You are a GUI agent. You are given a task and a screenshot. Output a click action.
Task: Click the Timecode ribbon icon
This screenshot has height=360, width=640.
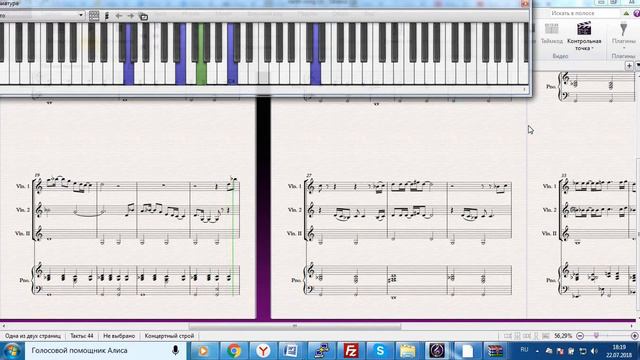(x=551, y=33)
